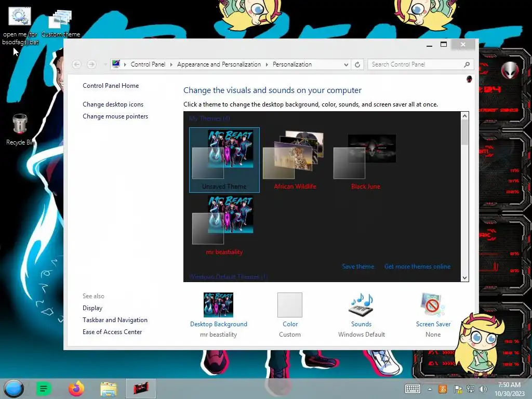Click the Control Panel address bar icon
The height and width of the screenshot is (399, 532).
[116, 64]
